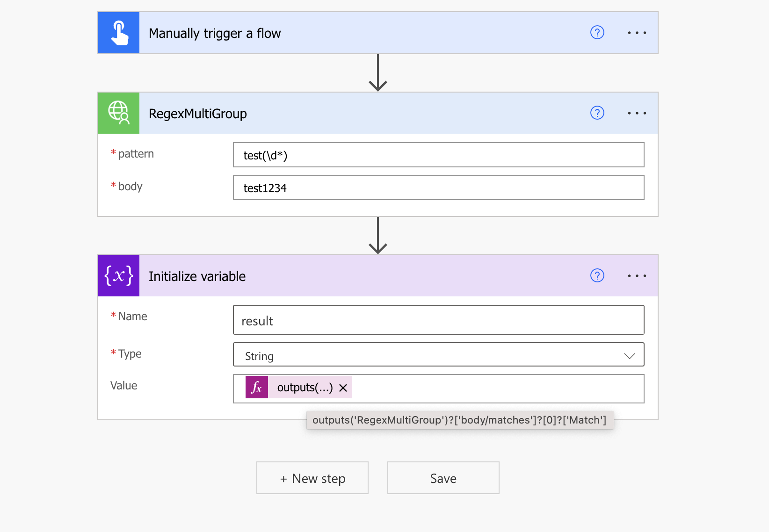
Task: Expand the Type dropdown chevron
Action: 629,356
